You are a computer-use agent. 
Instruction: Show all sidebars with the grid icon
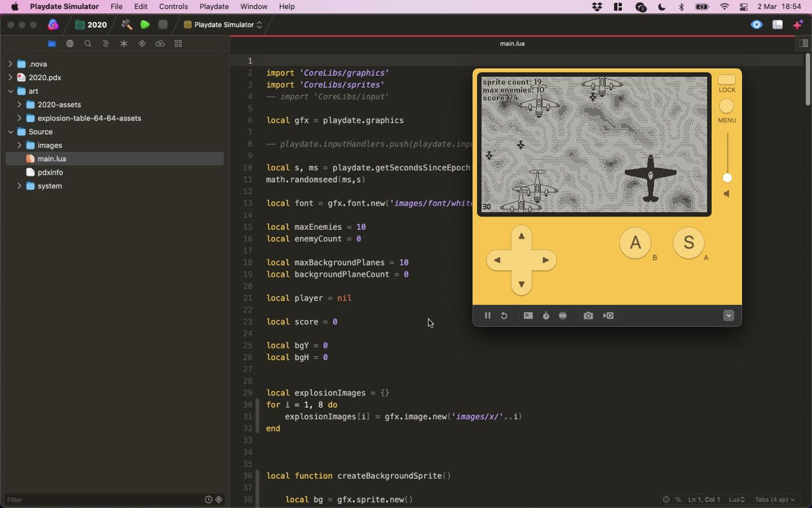point(178,44)
